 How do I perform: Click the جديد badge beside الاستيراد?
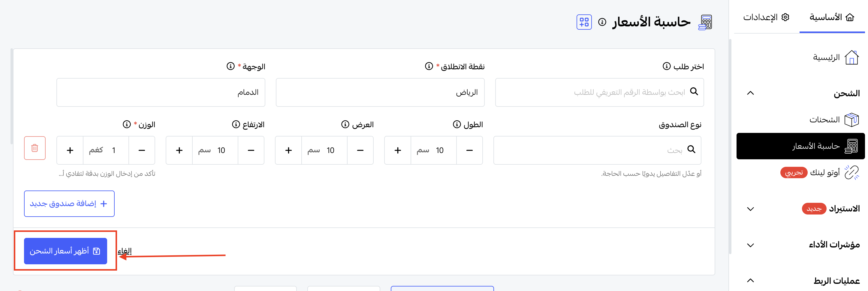814,209
